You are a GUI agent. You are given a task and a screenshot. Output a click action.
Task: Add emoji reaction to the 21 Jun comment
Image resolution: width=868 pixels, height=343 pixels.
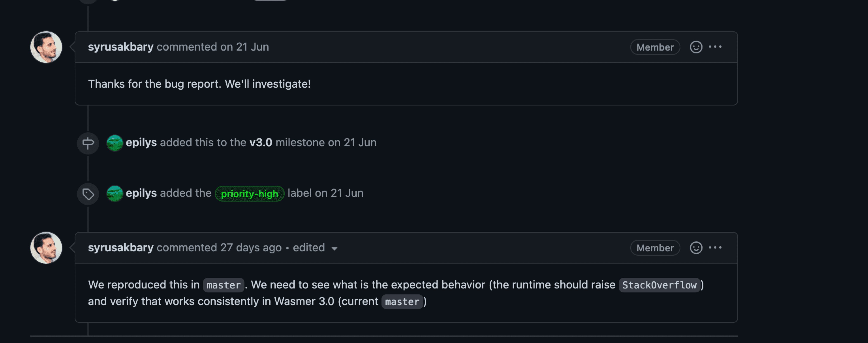pos(696,47)
